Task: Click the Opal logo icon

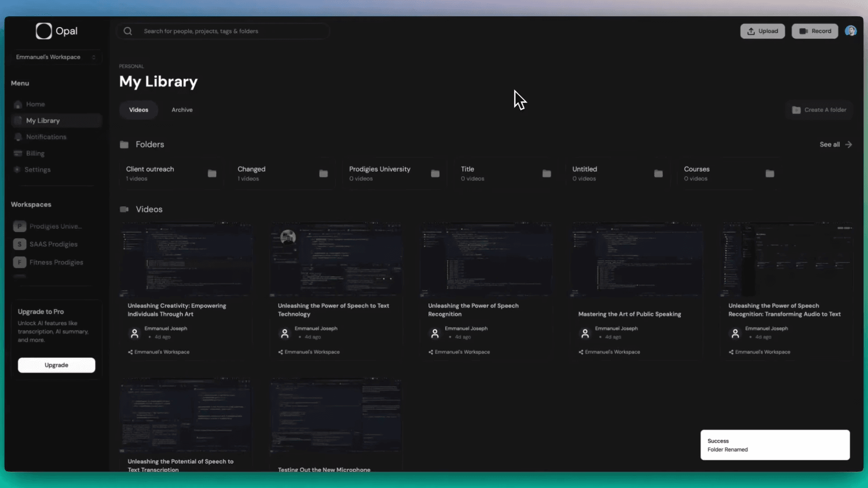Action: 44,31
